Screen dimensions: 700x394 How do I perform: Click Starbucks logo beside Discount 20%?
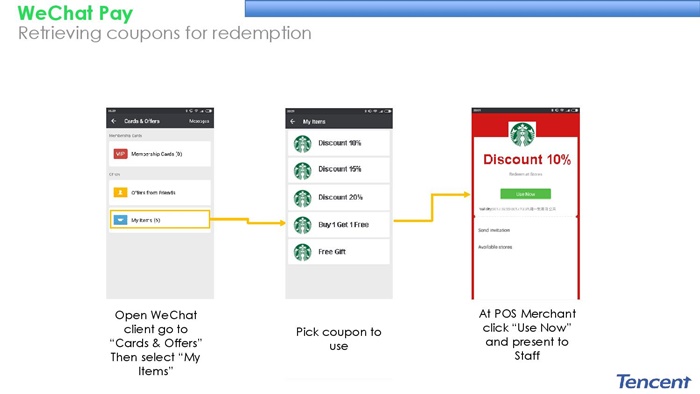tap(302, 198)
